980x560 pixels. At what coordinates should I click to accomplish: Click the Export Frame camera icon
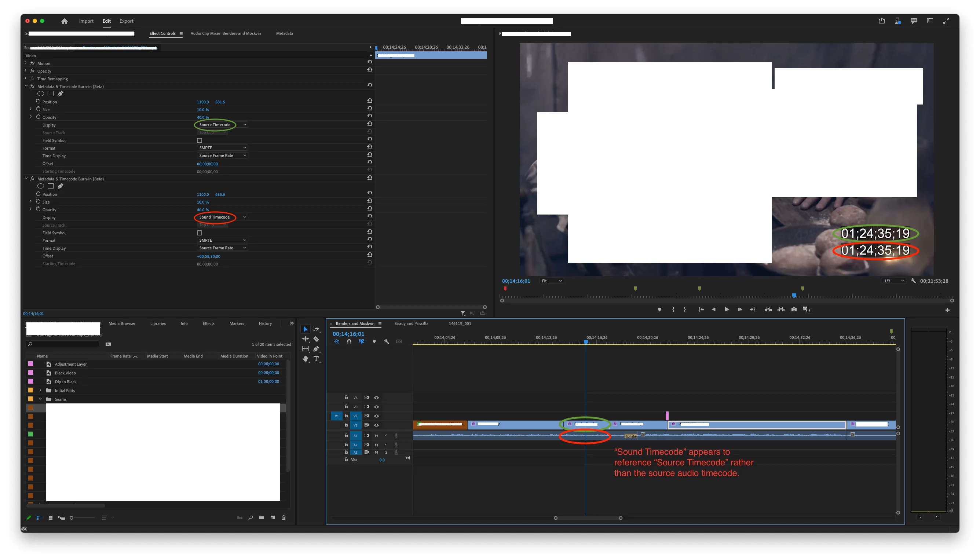pyautogui.click(x=794, y=310)
